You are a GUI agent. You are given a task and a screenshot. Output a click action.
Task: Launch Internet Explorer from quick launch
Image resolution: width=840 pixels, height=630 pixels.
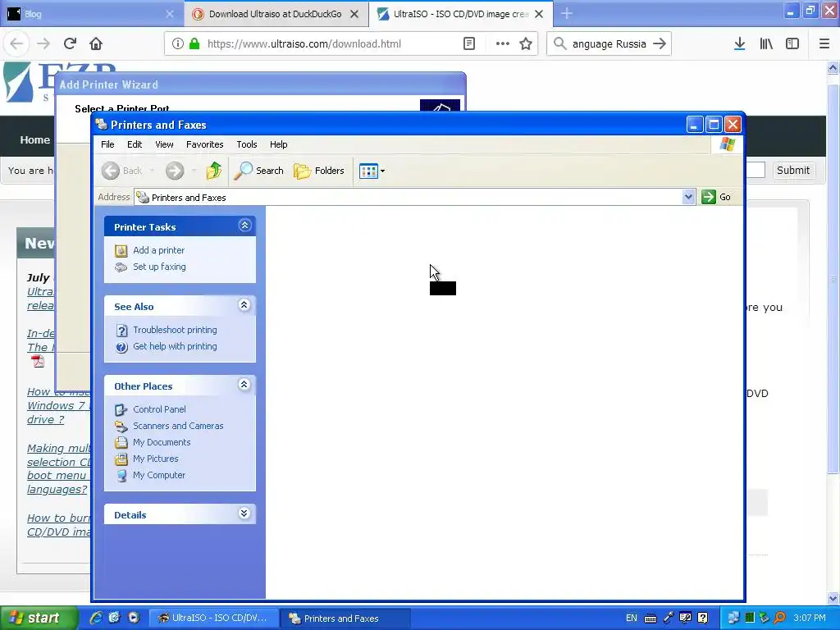click(x=96, y=618)
